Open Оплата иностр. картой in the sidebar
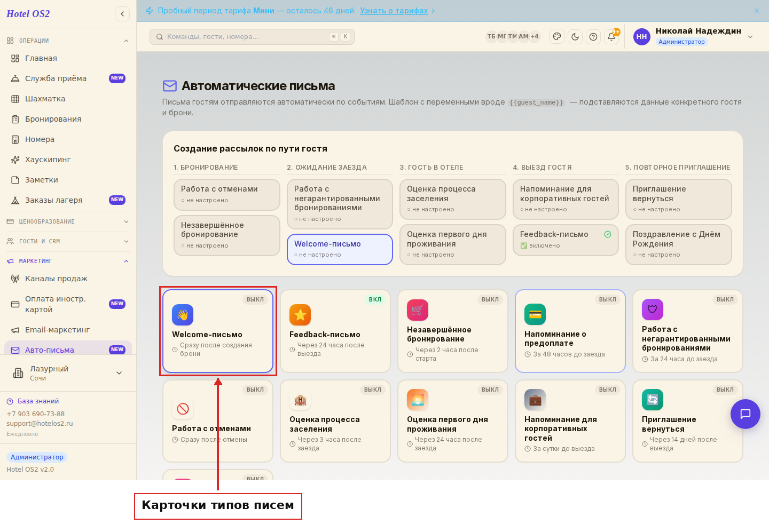 click(x=68, y=304)
